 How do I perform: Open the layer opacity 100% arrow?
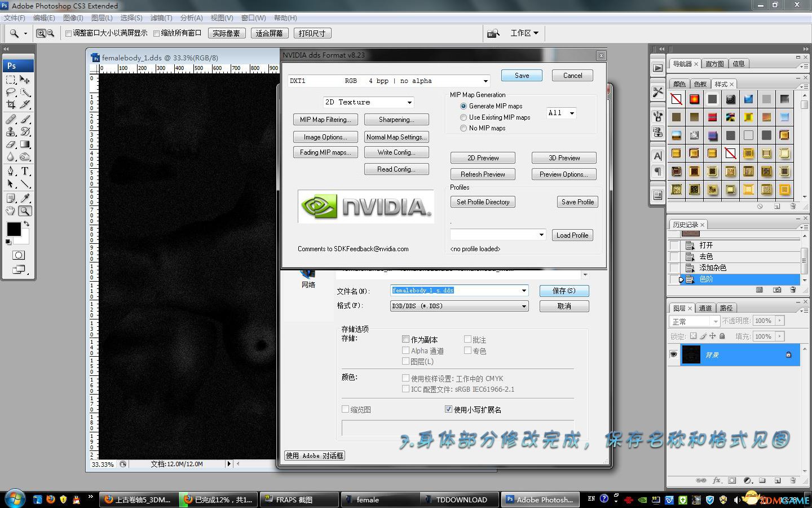click(x=780, y=321)
